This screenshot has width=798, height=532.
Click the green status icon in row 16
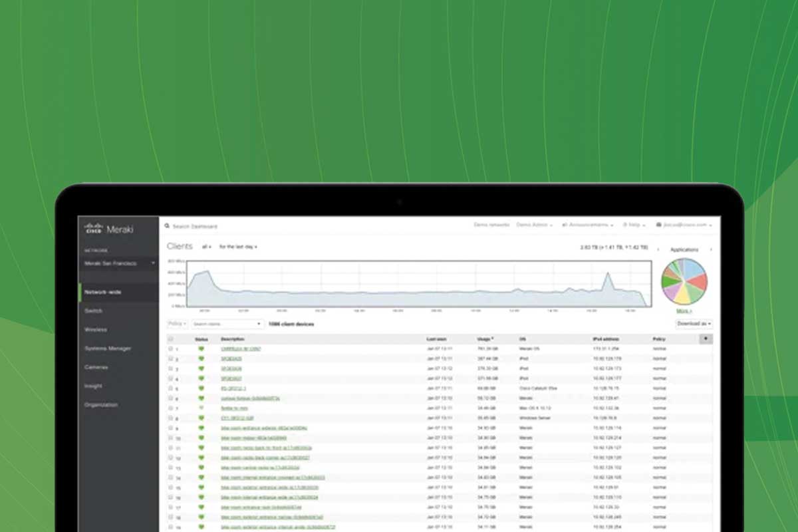tap(201, 497)
